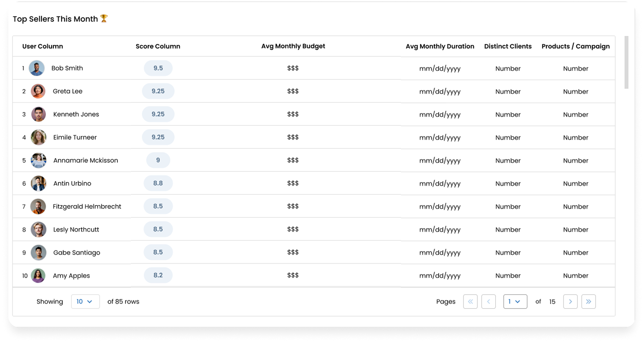This screenshot has width=644, height=343.
Task: Click Fitzgerald Helmbrecht's avatar
Action: (x=38, y=206)
